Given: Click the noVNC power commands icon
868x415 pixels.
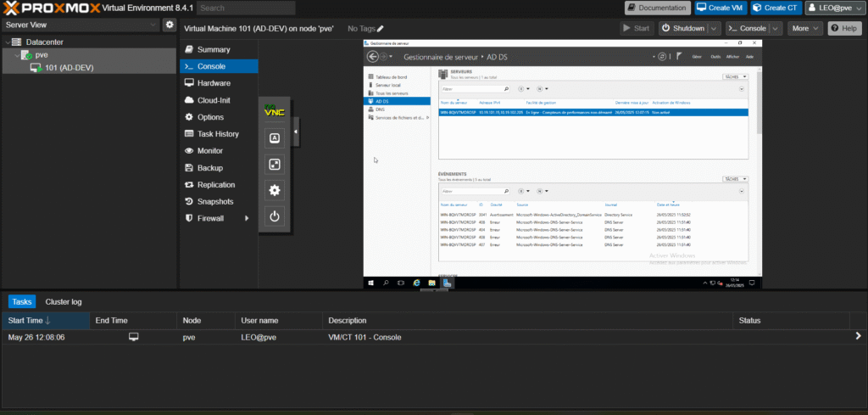Looking at the screenshot, I should pos(275,216).
